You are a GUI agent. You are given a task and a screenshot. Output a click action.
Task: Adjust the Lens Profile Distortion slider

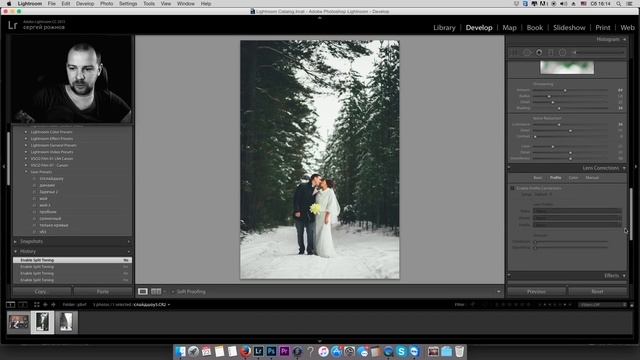(x=535, y=242)
